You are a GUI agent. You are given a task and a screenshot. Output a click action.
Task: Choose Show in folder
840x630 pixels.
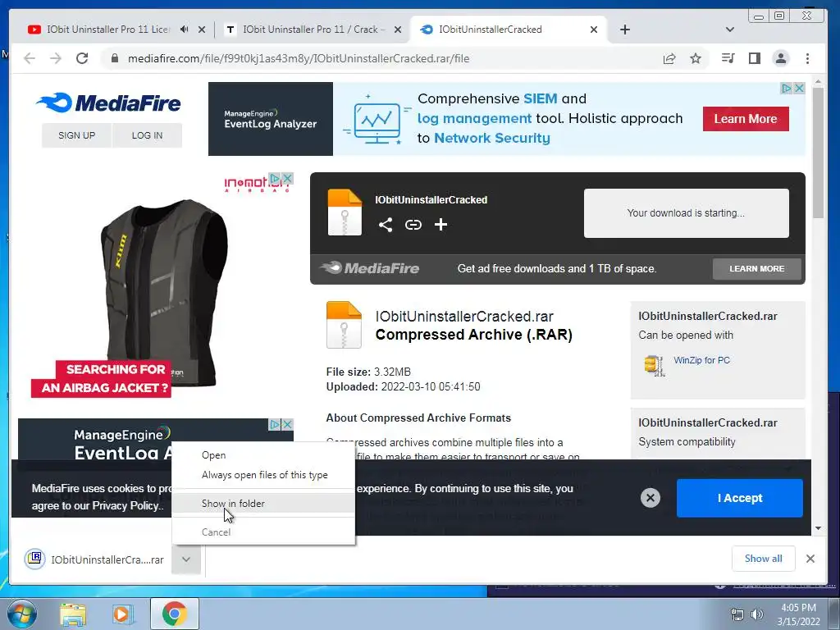[263, 503]
